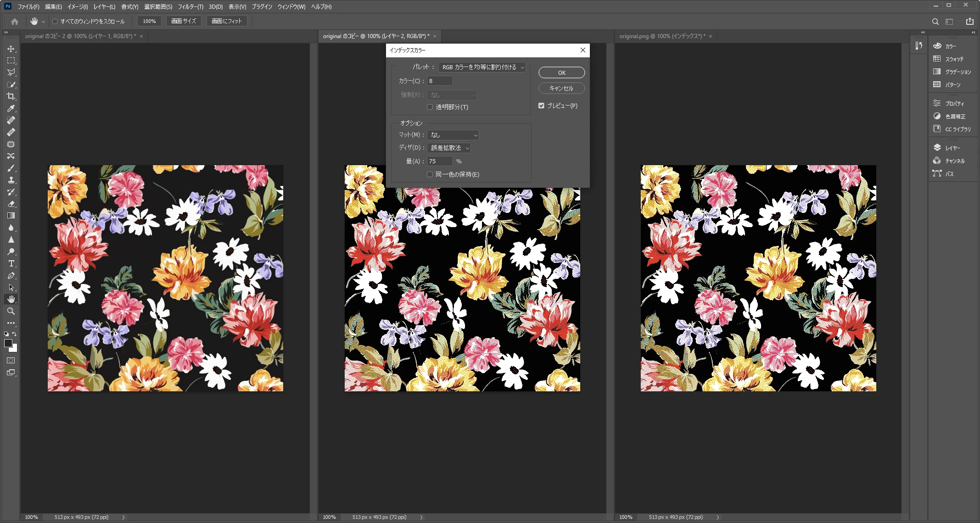Uncheck the プレビュー(P) checkbox
The image size is (980, 523).
[x=541, y=106]
